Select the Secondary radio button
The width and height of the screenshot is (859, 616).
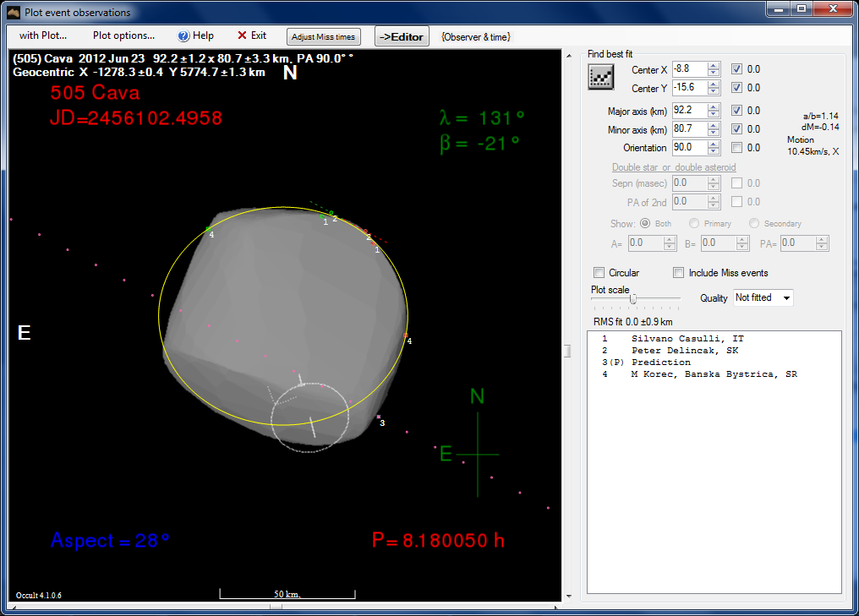tap(754, 223)
